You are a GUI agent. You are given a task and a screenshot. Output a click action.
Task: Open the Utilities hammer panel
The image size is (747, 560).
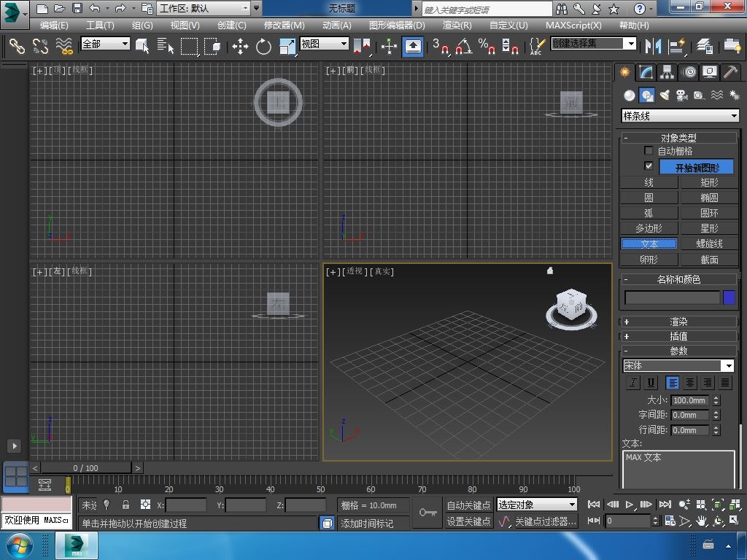[x=730, y=72]
